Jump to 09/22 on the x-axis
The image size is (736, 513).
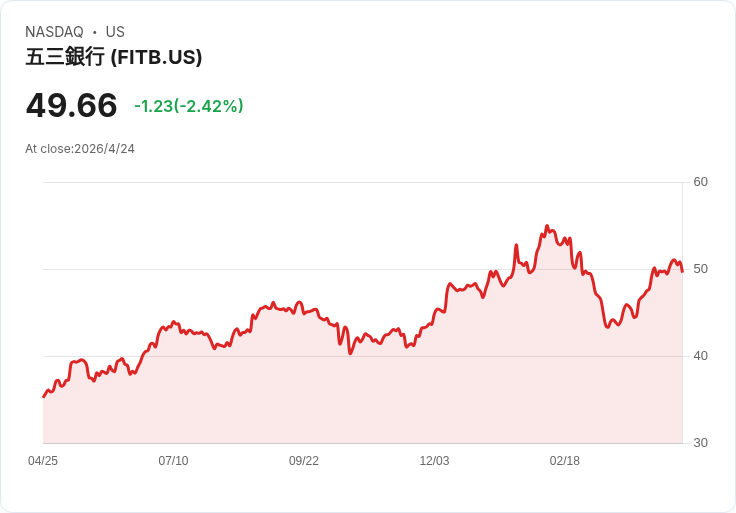coord(304,461)
